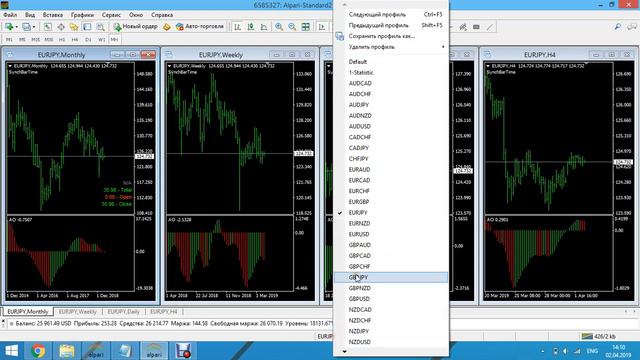This screenshot has height=360, width=640.
Task: Tile chart windows icon
Action: click(305, 27)
